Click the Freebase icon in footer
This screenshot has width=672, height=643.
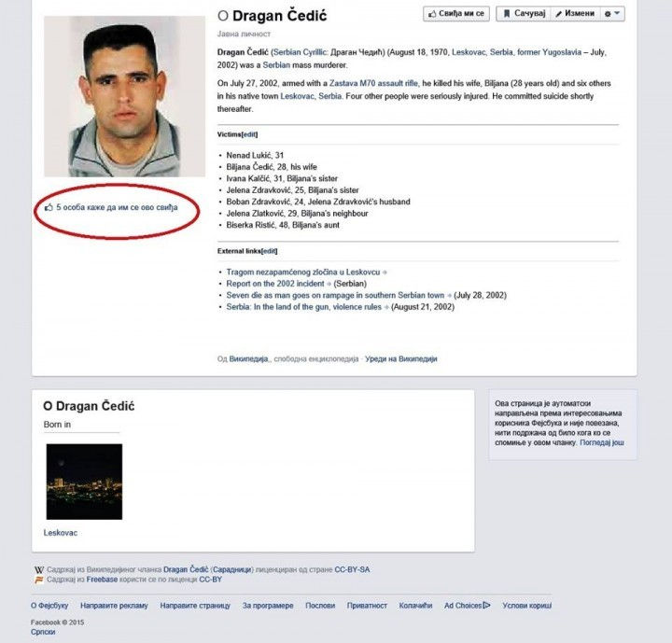pos(39,580)
